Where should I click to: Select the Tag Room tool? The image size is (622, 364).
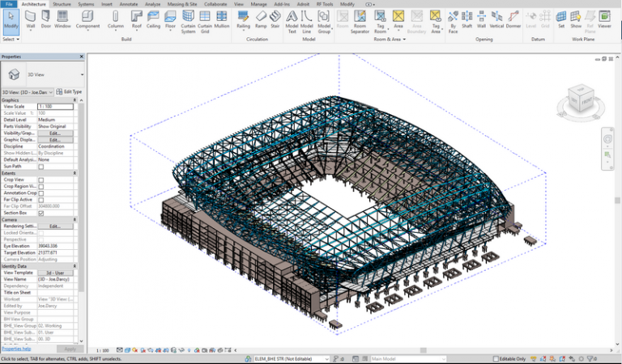[380, 22]
